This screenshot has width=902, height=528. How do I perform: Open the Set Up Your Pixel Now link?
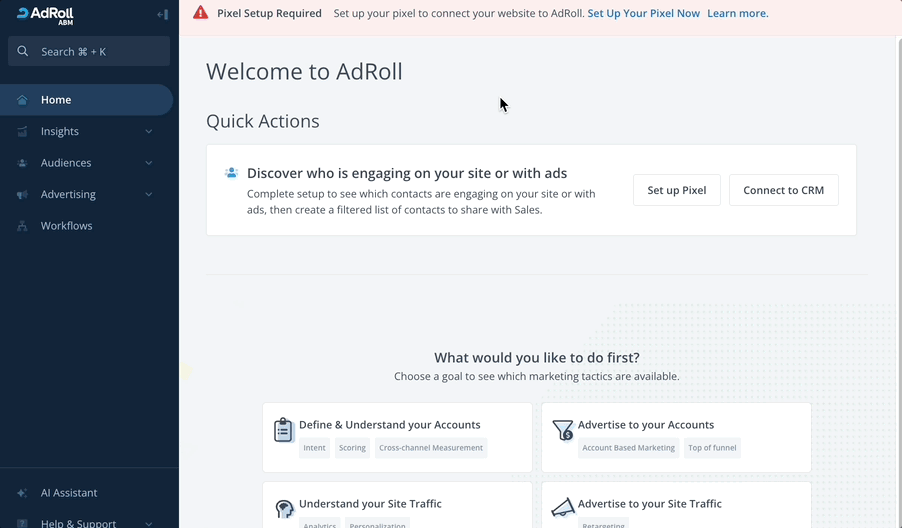click(x=643, y=14)
